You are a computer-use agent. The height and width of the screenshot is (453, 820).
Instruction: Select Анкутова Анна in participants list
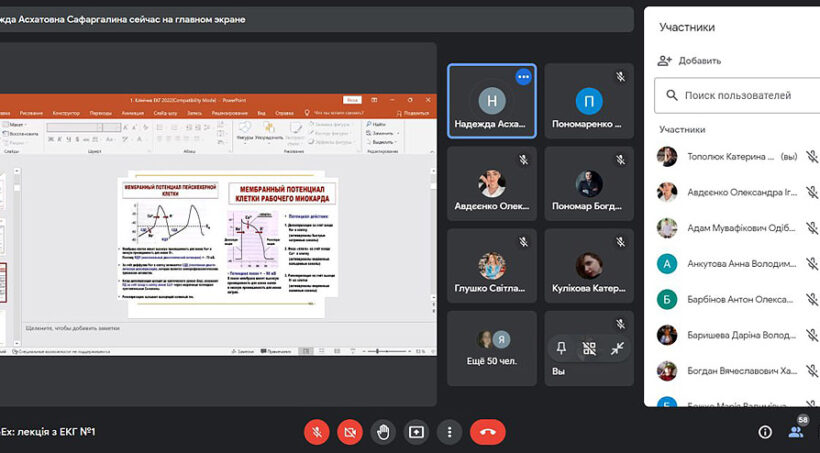point(737,264)
